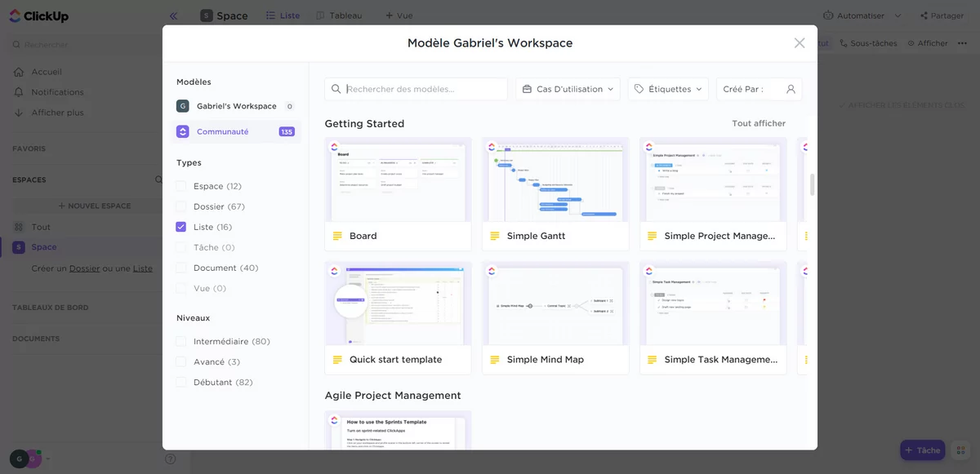The height and width of the screenshot is (474, 980).
Task: Open the Board template thumbnail
Action: pyautogui.click(x=398, y=179)
